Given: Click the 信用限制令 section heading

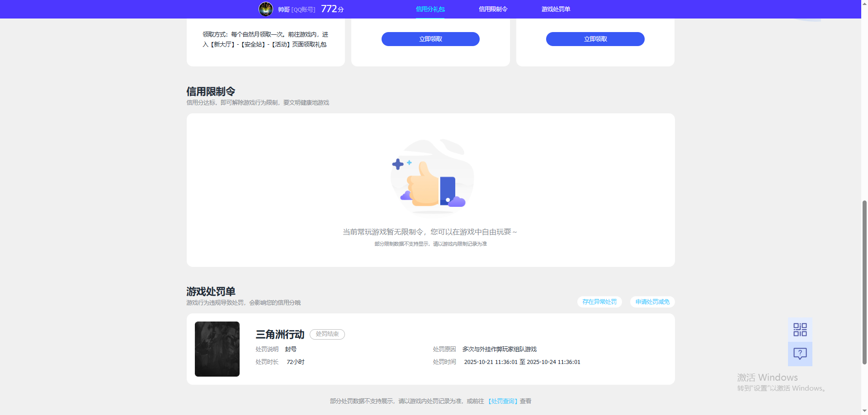Looking at the screenshot, I should tap(211, 92).
